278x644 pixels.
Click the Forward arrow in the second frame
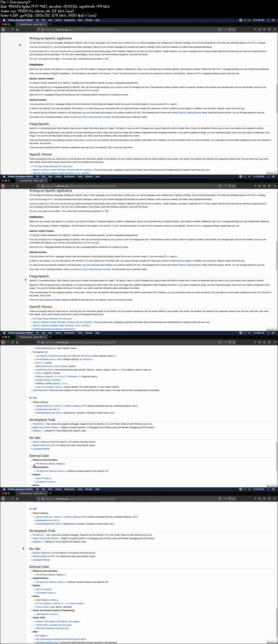[x=8, y=186]
